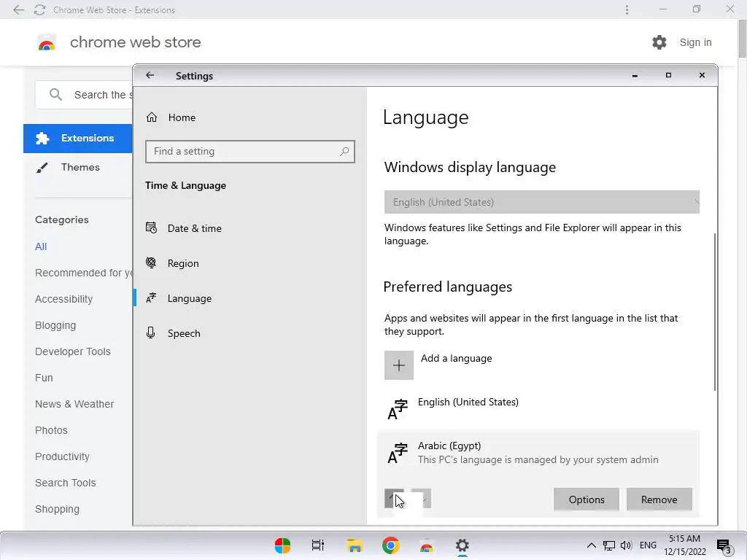
Task: Select the Language settings page
Action: pyautogui.click(x=179, y=298)
